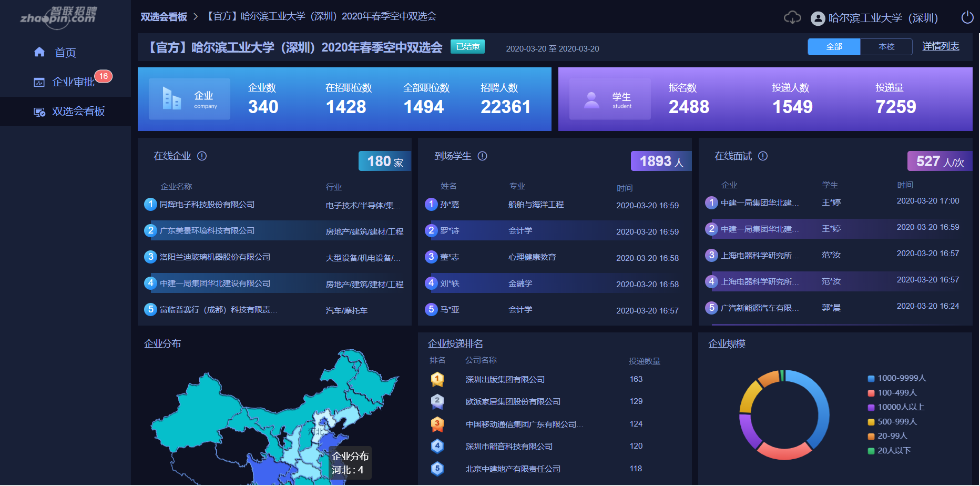Open the user account profile icon

[818, 18]
